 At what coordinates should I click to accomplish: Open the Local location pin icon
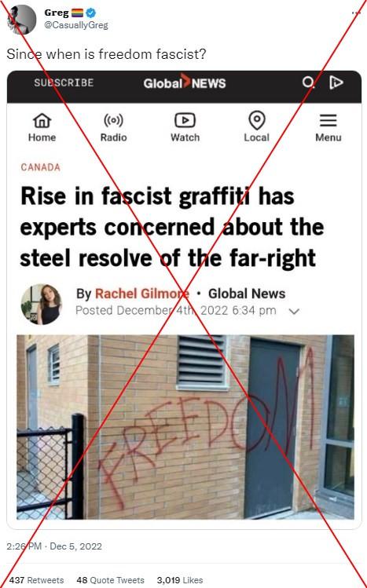257,120
